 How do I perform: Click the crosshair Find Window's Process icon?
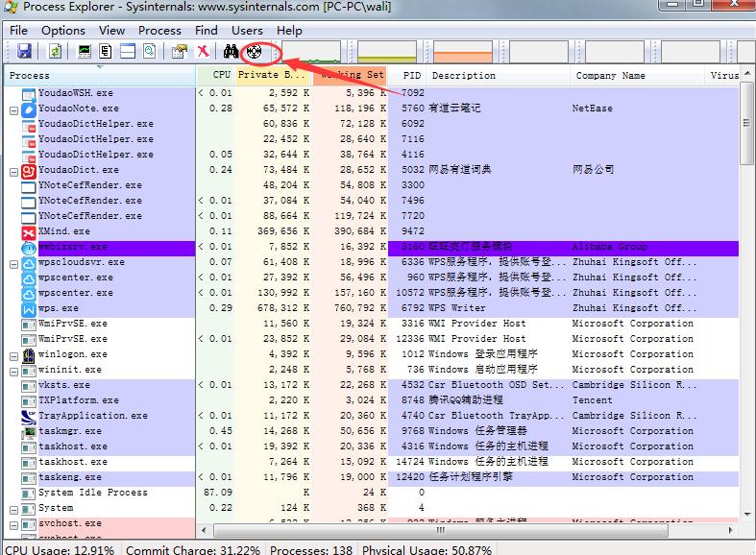coord(255,51)
